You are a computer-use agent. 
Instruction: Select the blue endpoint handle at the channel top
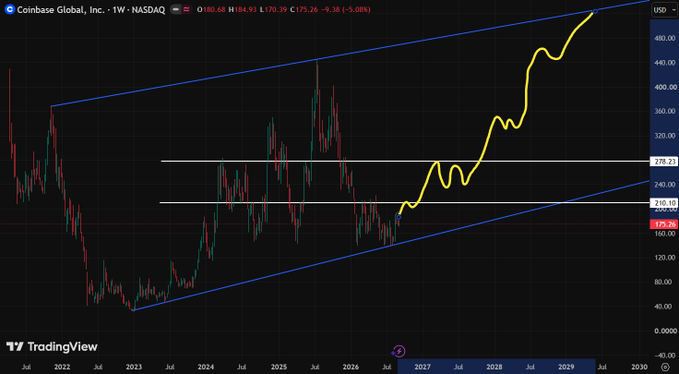click(595, 11)
